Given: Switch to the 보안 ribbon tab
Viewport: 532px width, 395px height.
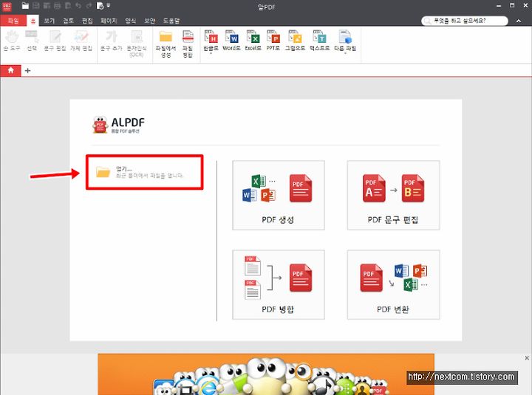Looking at the screenshot, I should (149, 21).
